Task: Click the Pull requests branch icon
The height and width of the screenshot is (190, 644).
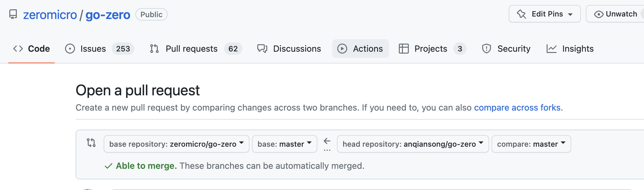Action: click(x=154, y=49)
